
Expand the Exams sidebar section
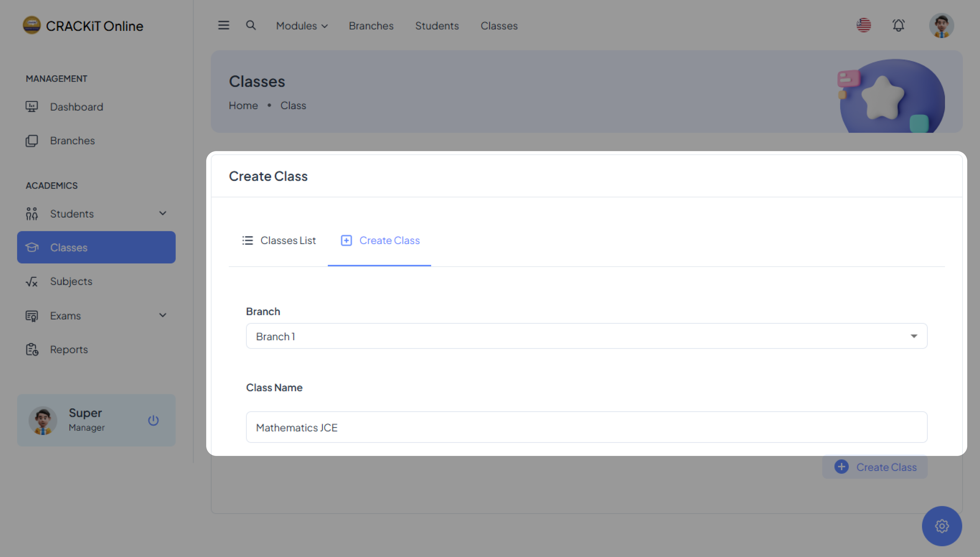(96, 316)
